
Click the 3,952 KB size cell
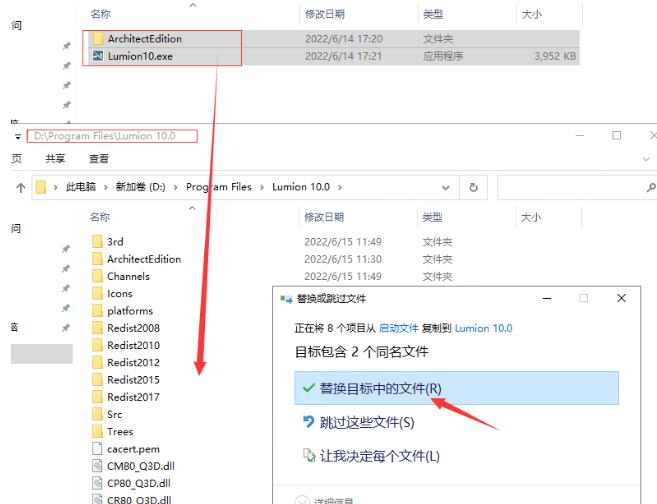(x=555, y=56)
